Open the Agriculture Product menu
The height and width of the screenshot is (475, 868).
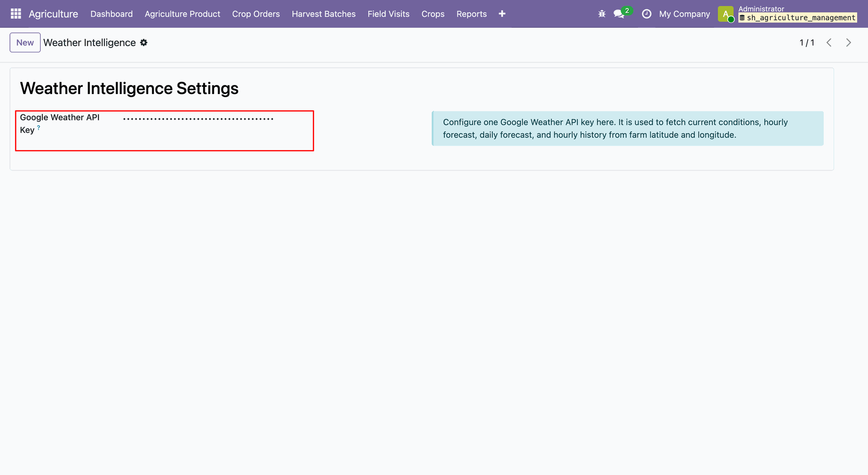pyautogui.click(x=182, y=14)
